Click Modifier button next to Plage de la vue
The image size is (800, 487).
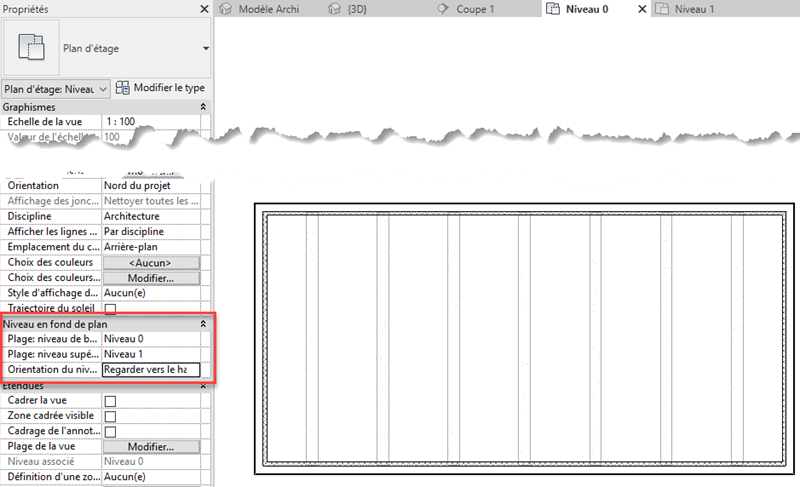coord(151,446)
